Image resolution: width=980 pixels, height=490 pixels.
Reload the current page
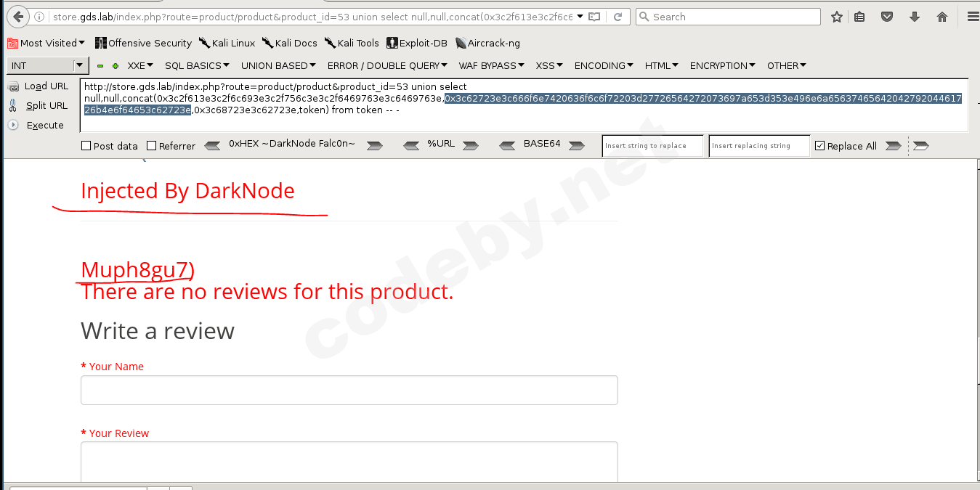[x=618, y=17]
